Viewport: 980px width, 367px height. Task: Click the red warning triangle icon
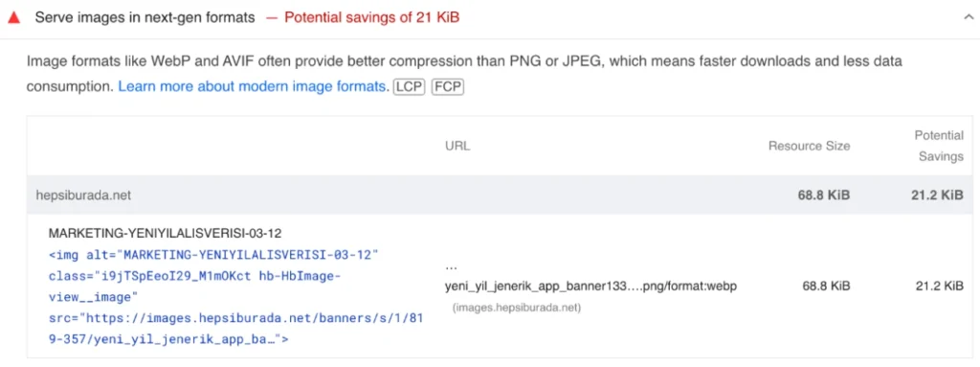tap(13, 17)
